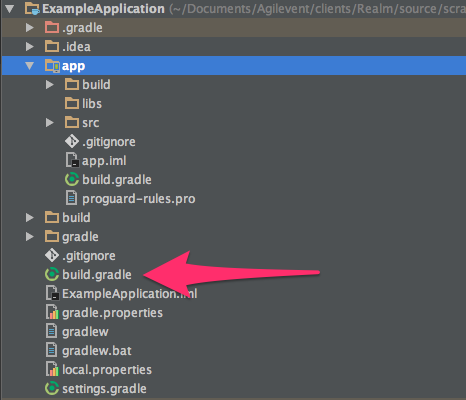Select the settings.gradle file name
The width and height of the screenshot is (466, 400).
coord(104,389)
